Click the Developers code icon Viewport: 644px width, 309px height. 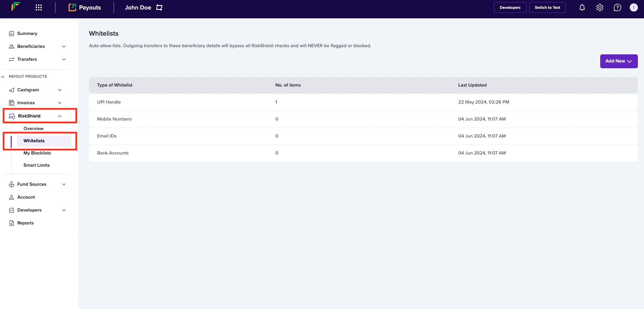click(12, 210)
